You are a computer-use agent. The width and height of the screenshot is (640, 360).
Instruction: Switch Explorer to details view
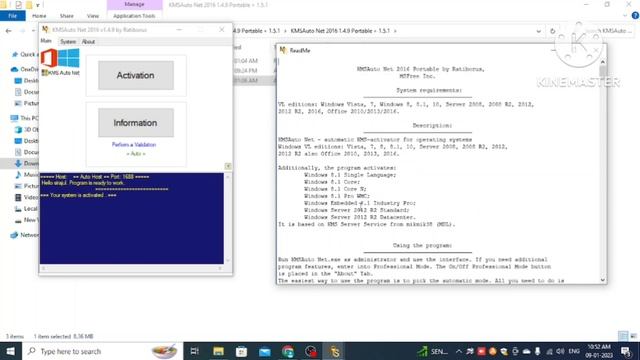point(623,336)
